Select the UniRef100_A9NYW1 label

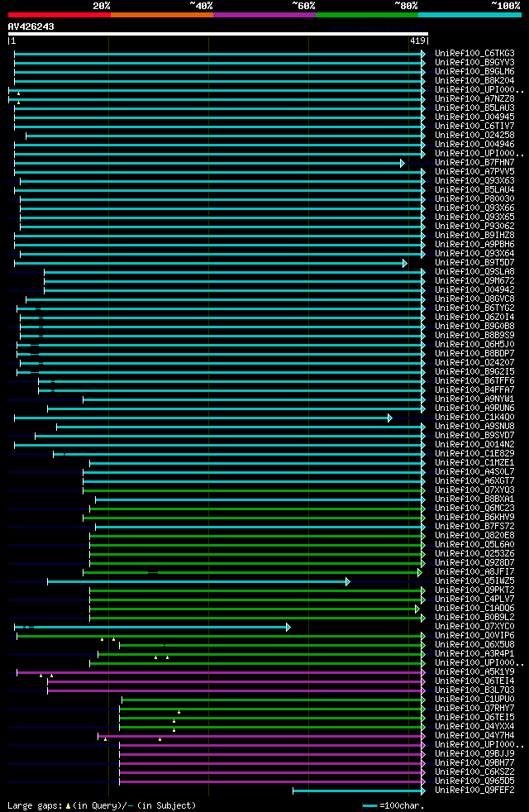[x=474, y=399]
